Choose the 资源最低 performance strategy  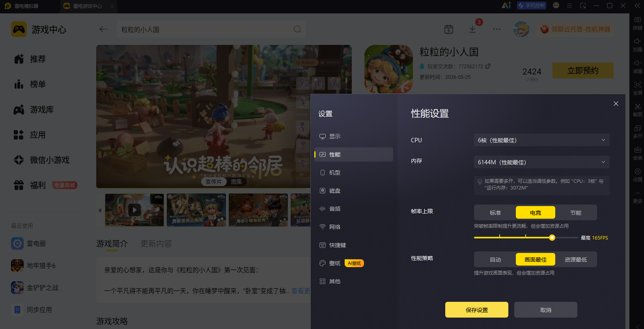coord(576,260)
